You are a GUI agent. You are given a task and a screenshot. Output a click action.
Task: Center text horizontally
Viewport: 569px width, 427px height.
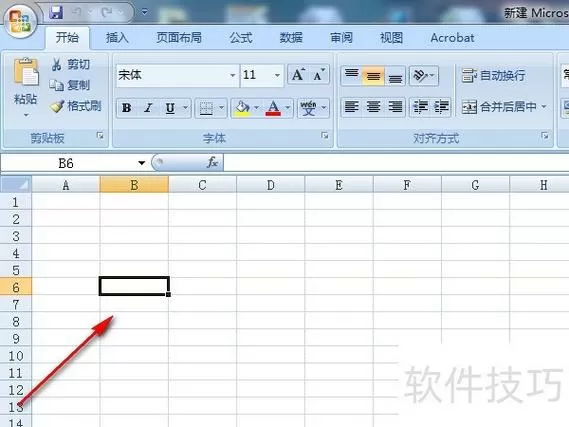(373, 107)
